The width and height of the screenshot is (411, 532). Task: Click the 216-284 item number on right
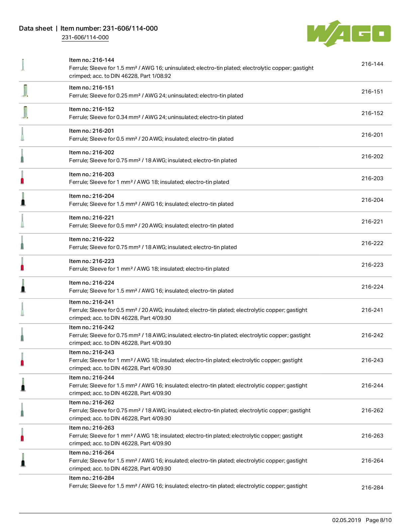tap(372, 488)
